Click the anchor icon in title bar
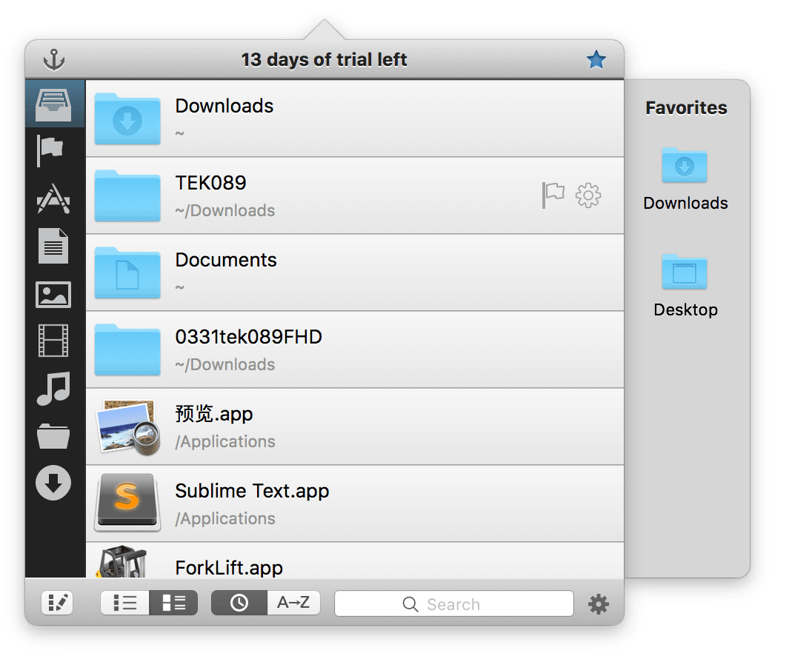This screenshot has width=812, height=656. (x=54, y=59)
